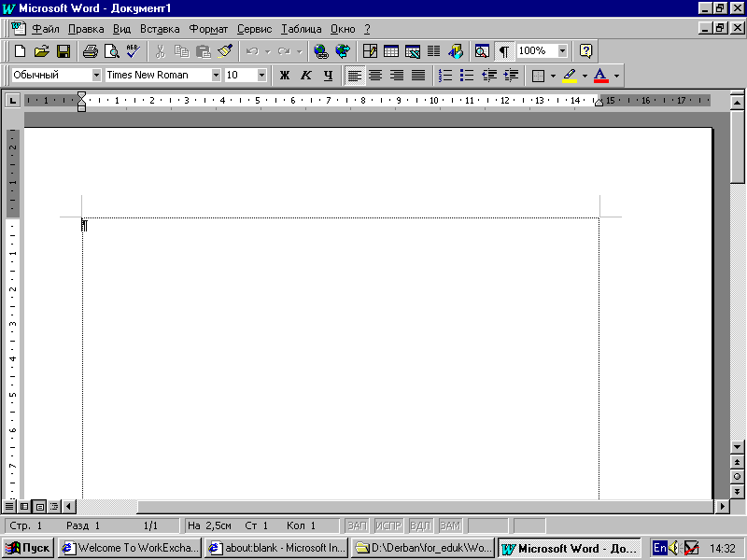
Task: Click the ruler tab-type selector button
Action: coord(12,101)
